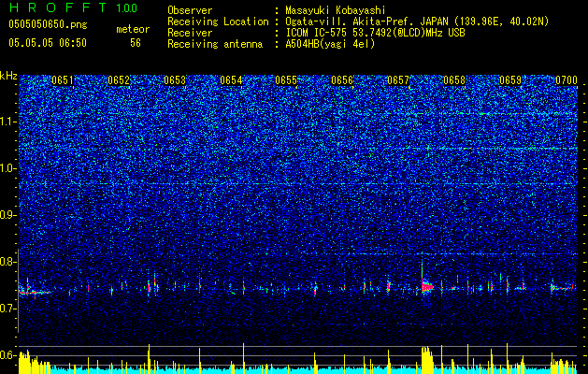Click the kHz axis unit label
Image resolution: width=588 pixels, height=374 pixels.
click(8, 76)
